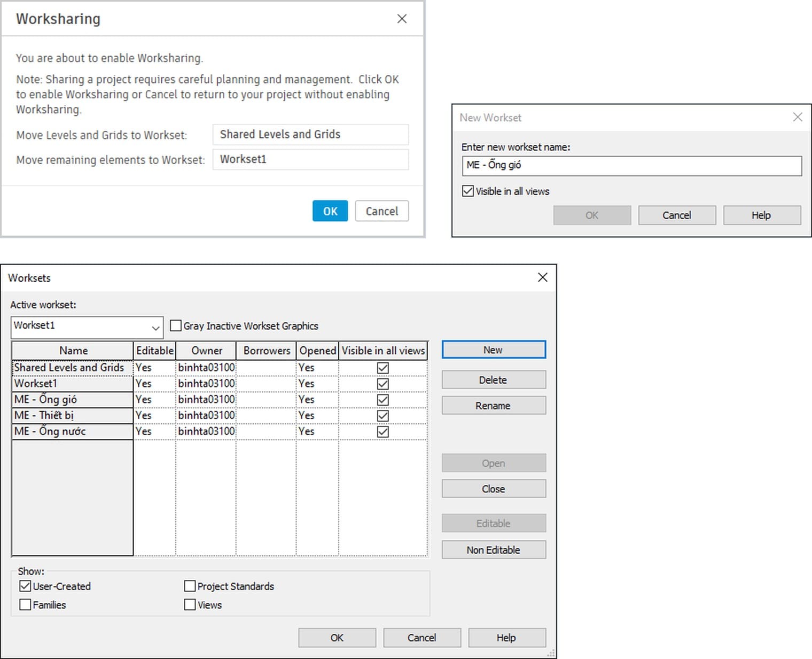Click Opened Yes cell for ME - Ống nước

click(x=317, y=431)
